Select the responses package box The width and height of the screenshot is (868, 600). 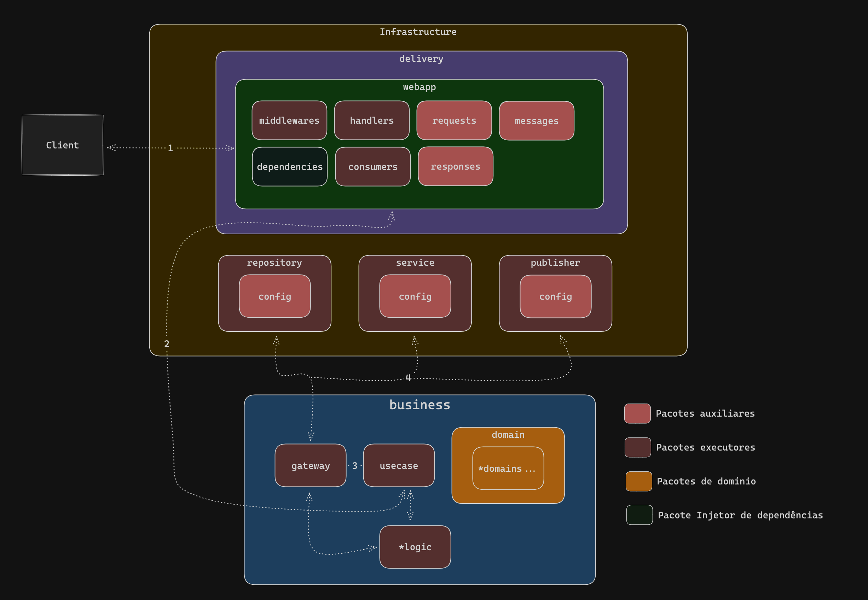(x=455, y=166)
